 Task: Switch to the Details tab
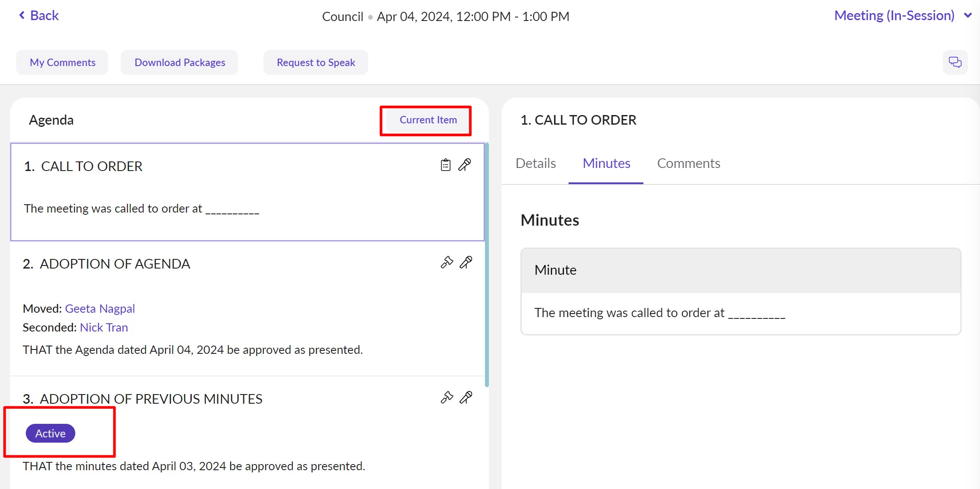pyautogui.click(x=535, y=163)
